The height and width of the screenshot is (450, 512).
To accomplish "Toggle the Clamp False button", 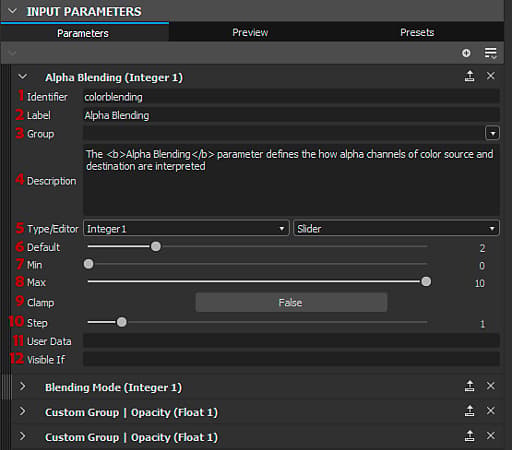I will pyautogui.click(x=291, y=303).
